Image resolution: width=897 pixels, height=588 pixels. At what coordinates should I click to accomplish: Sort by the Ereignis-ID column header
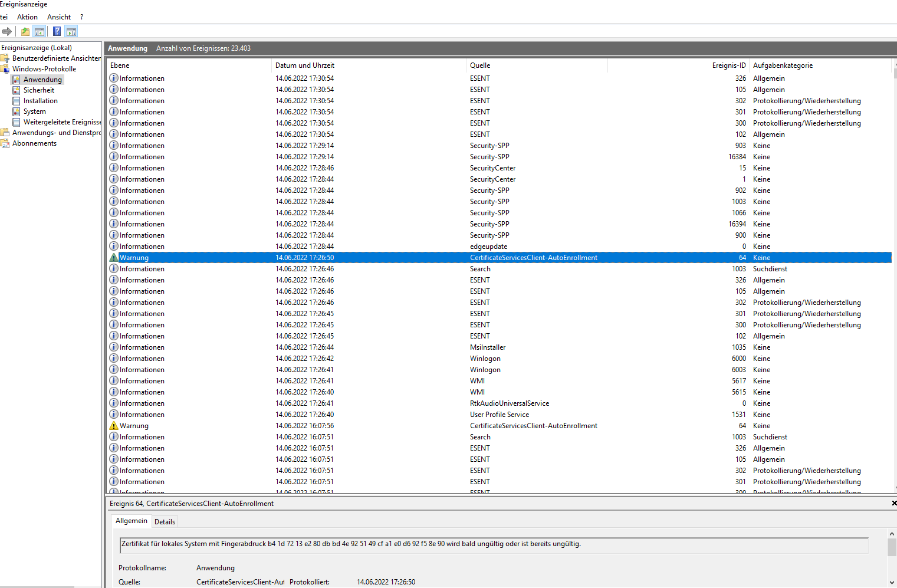pyautogui.click(x=678, y=65)
